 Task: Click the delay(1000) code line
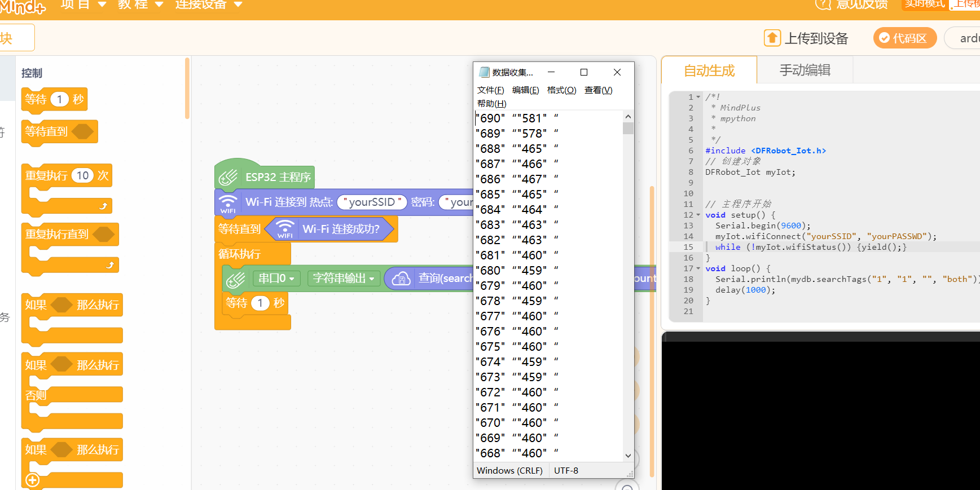pos(745,290)
